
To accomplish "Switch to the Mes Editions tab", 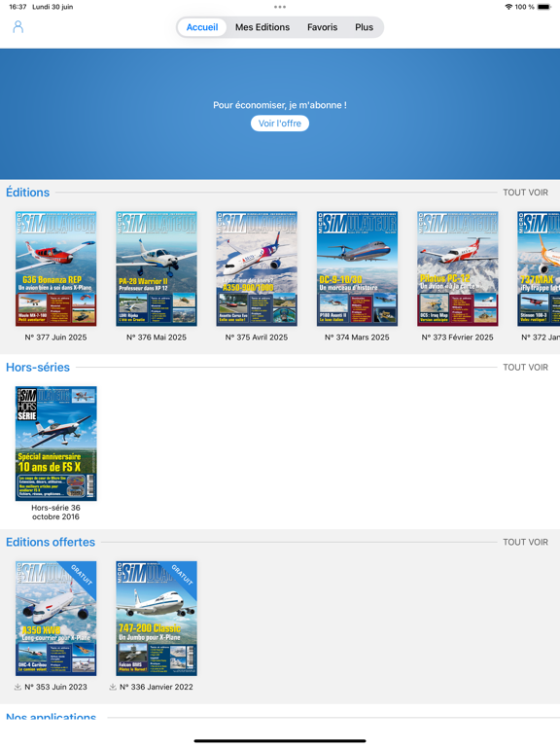I will (262, 27).
